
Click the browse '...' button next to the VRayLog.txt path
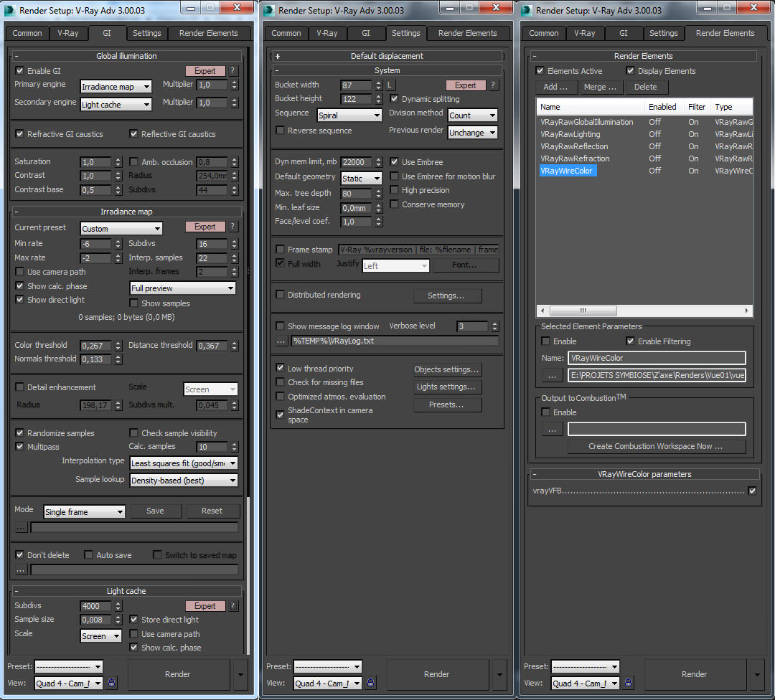[281, 341]
